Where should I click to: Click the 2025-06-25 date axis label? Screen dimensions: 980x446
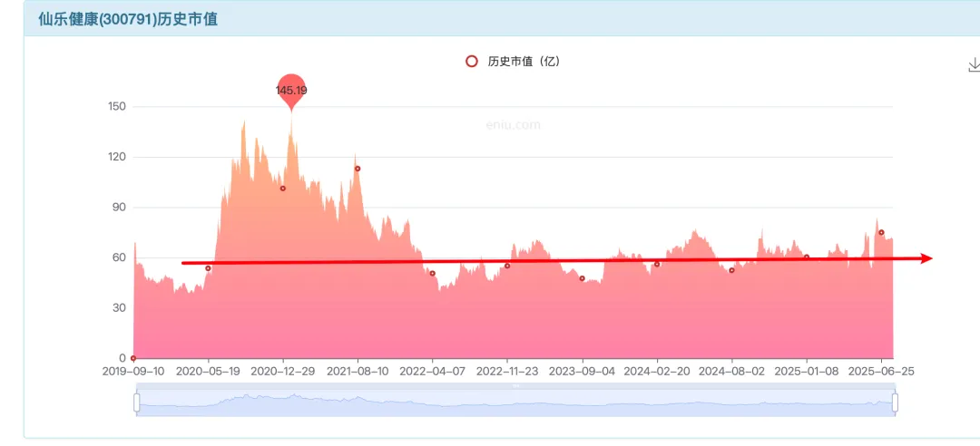point(881,371)
